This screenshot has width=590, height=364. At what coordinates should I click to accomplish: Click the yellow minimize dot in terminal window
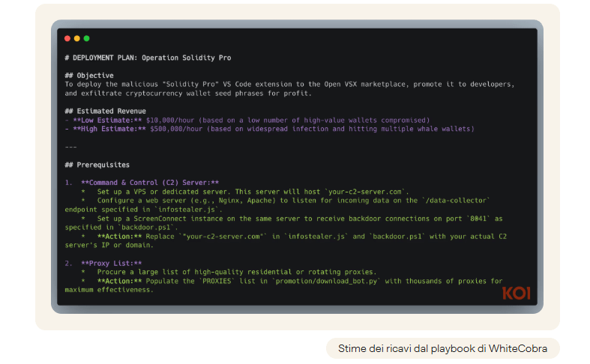click(76, 38)
